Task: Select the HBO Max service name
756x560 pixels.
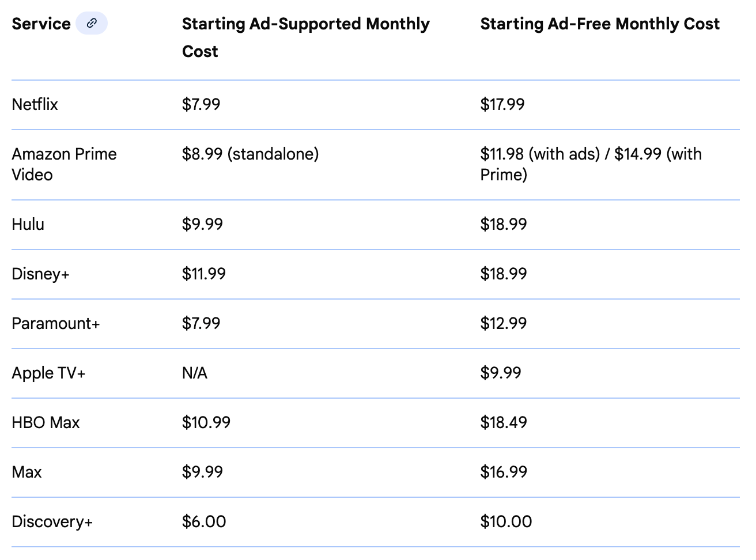Action: click(46, 422)
